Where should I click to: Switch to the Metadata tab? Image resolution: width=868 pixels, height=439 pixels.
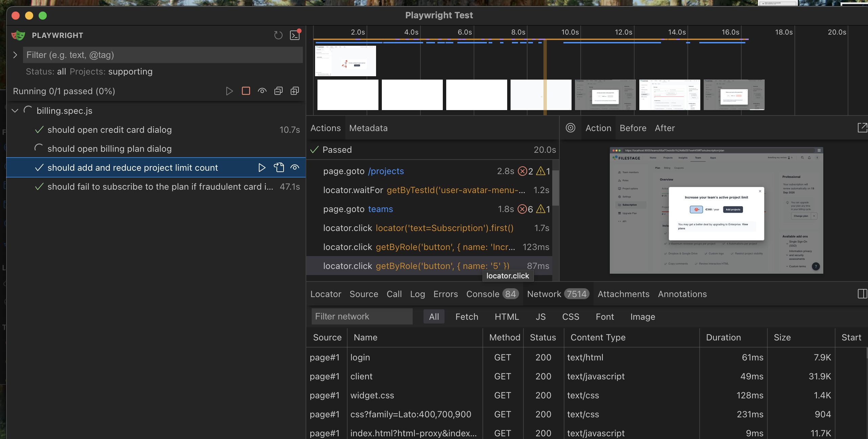point(368,128)
